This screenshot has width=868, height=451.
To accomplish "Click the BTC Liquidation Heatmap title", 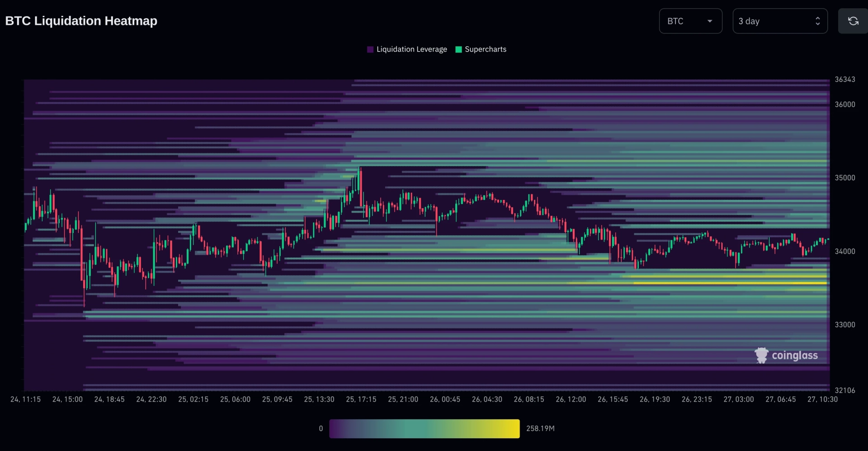I will (x=81, y=21).
